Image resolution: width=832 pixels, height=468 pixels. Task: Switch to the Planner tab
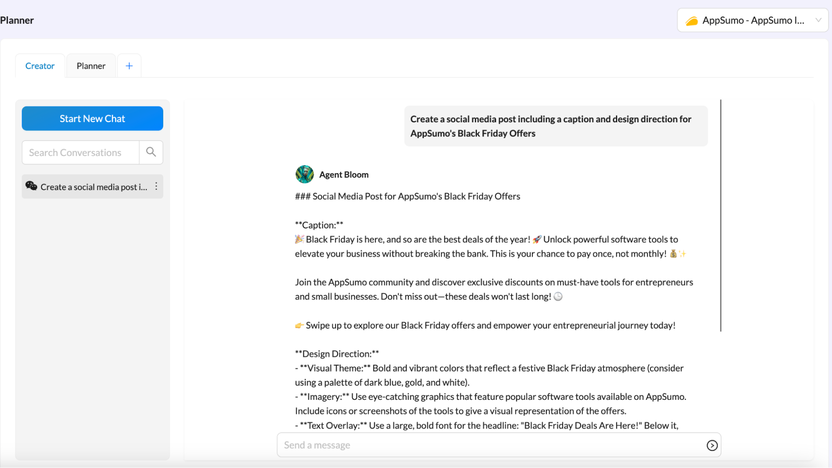(x=91, y=66)
